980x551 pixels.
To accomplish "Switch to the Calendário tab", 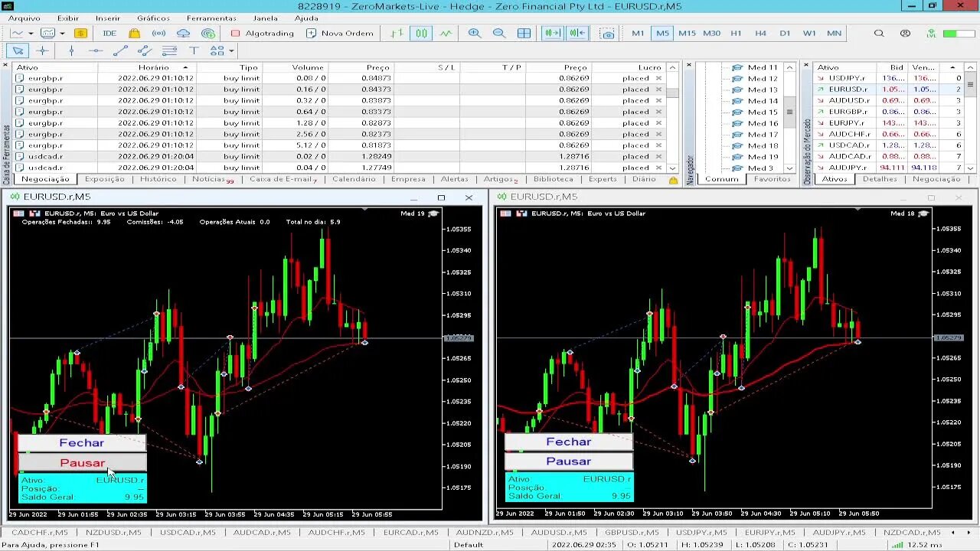I will (x=354, y=179).
